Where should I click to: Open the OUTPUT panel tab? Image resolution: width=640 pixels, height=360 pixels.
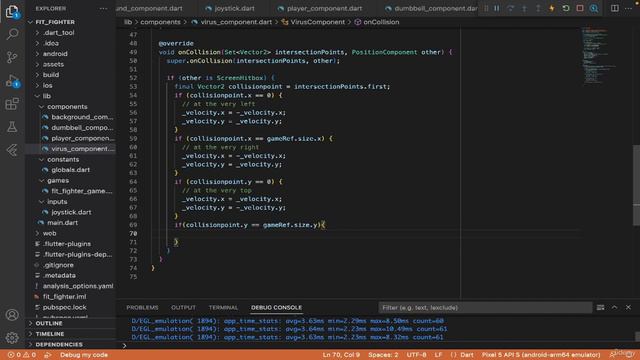coord(183,307)
